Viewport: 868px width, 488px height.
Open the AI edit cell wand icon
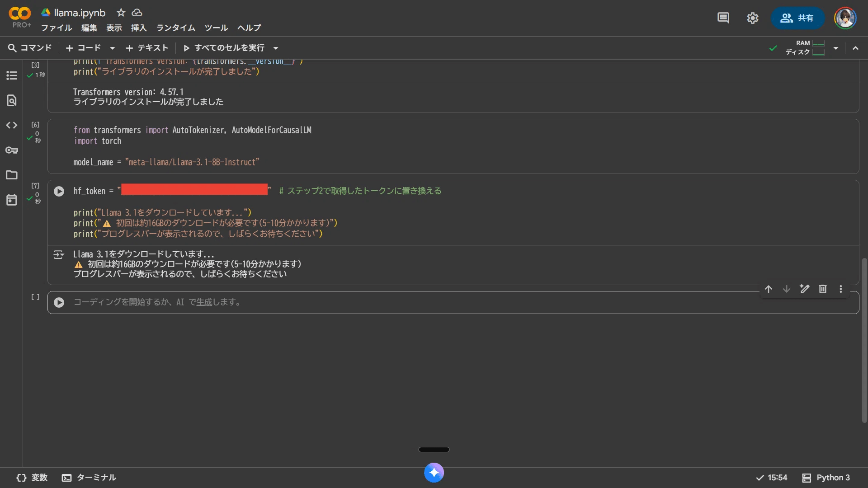(805, 289)
